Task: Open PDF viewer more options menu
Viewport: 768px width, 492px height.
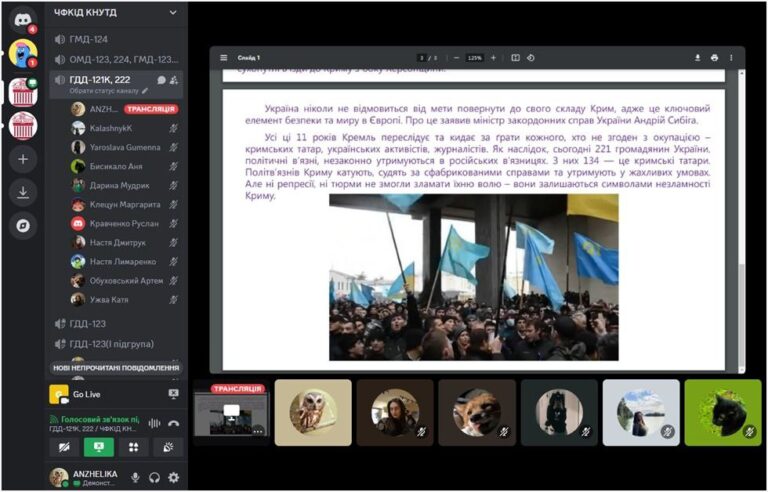Action: pos(731,58)
